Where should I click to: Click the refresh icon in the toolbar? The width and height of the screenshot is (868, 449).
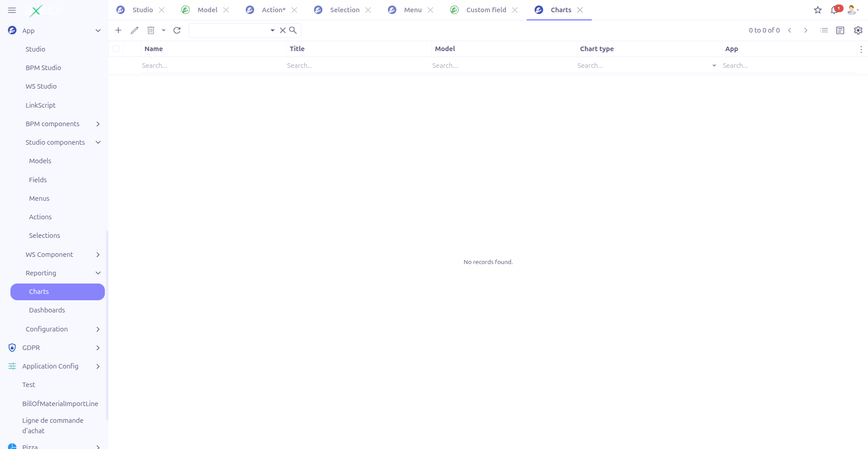pyautogui.click(x=177, y=30)
